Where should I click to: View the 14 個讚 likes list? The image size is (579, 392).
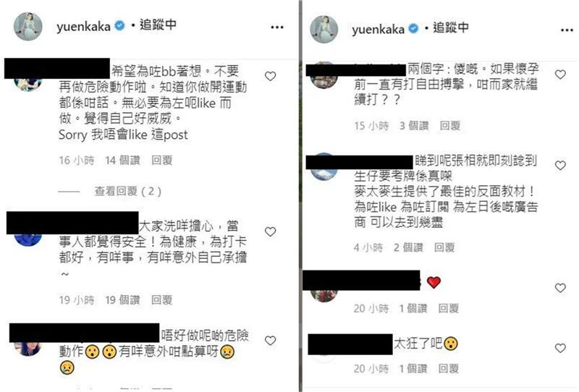pyautogui.click(x=122, y=160)
